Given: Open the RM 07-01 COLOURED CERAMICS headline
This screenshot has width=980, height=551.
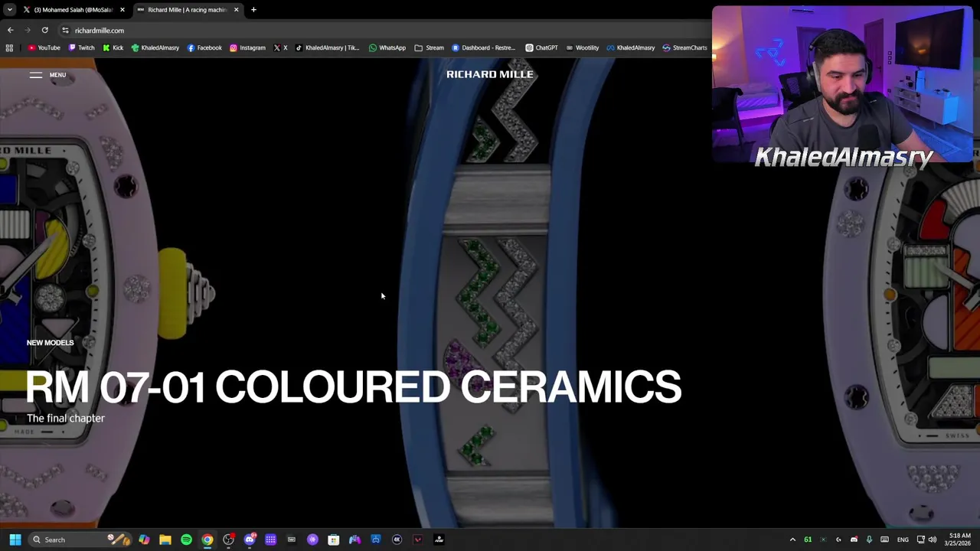Looking at the screenshot, I should pyautogui.click(x=353, y=387).
